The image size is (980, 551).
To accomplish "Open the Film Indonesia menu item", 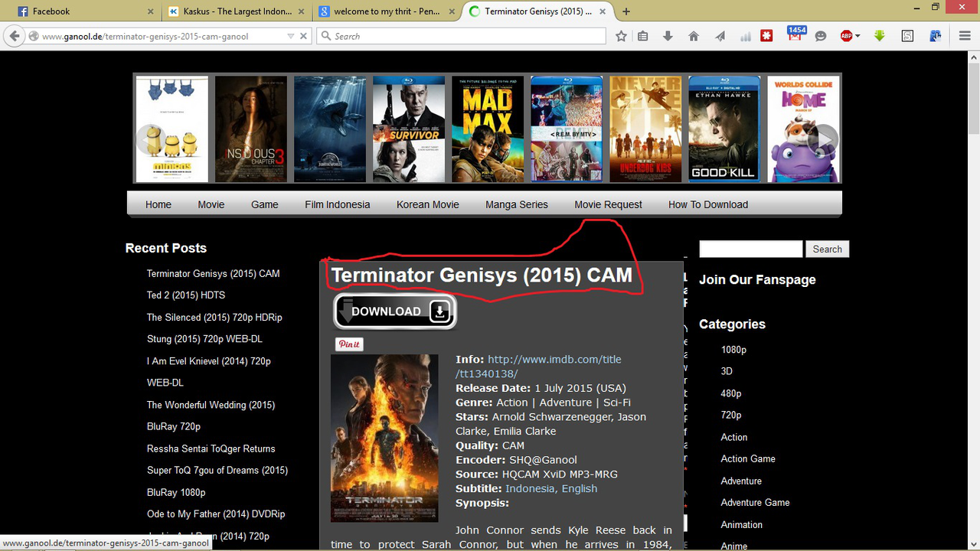I will [x=338, y=204].
